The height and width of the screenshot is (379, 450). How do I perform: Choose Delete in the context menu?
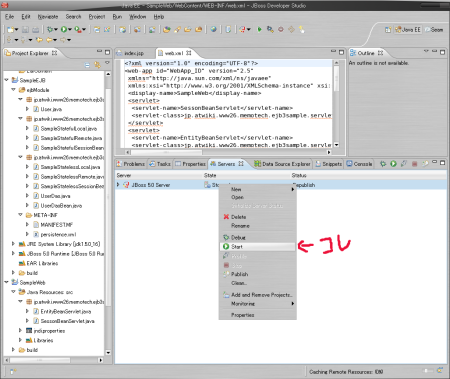click(x=258, y=217)
